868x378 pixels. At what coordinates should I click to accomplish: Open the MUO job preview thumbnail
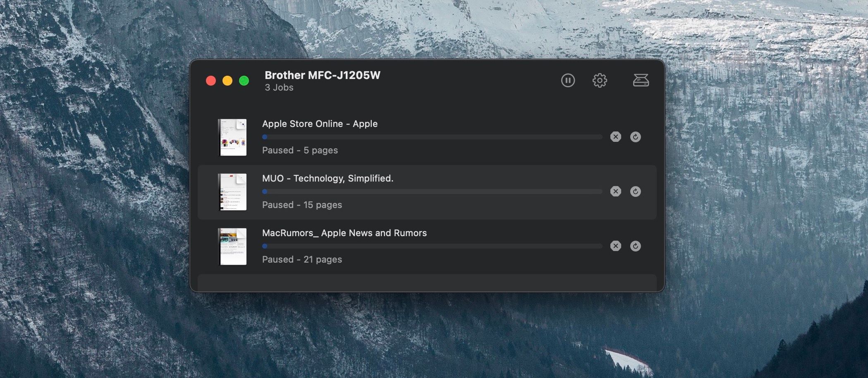(232, 191)
